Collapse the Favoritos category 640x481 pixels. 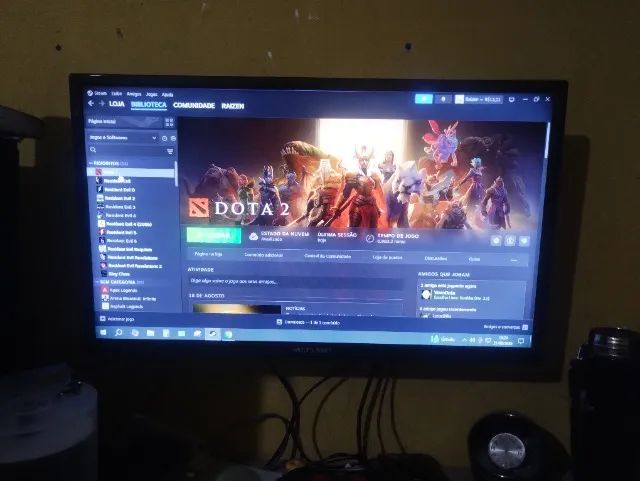point(90,163)
